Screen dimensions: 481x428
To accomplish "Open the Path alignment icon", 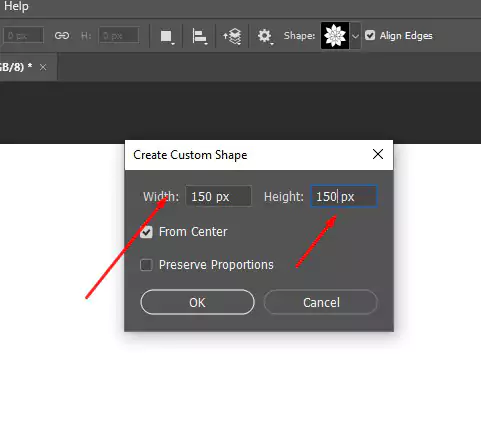I will coord(200,36).
